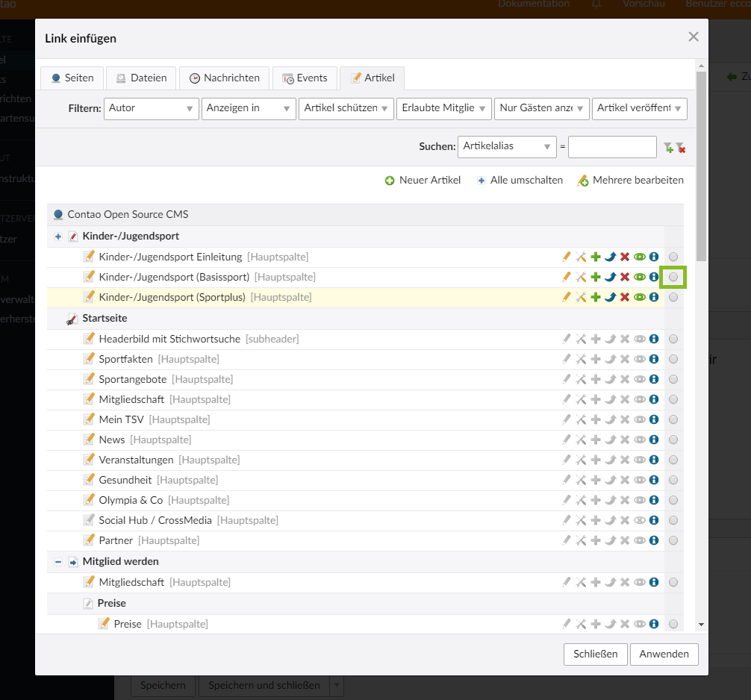Switch to the Dateien tab
The image size is (751, 700).
[142, 78]
